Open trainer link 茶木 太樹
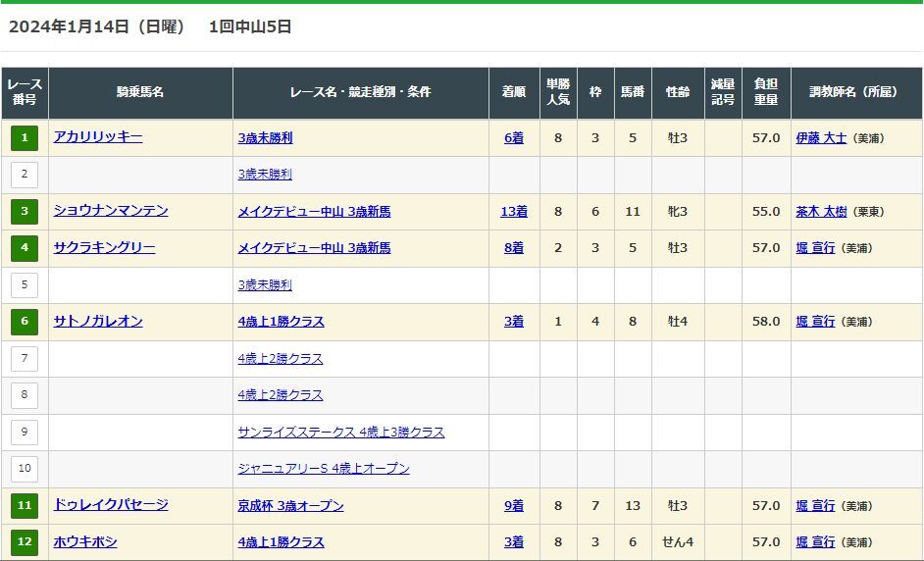924x561 pixels. [x=821, y=211]
